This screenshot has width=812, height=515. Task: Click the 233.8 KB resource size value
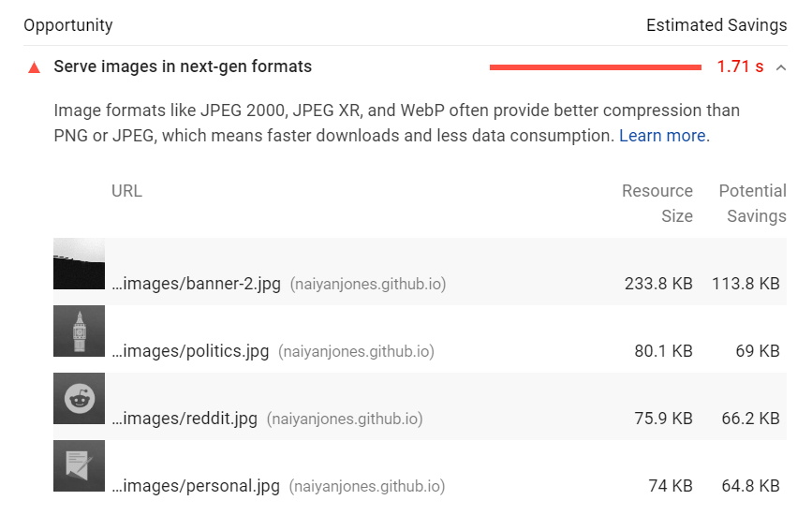(658, 284)
